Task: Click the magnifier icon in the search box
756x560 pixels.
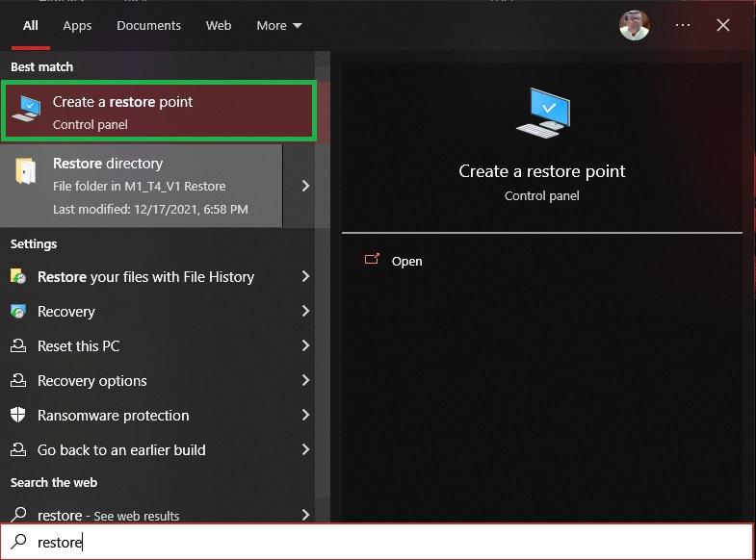Action: click(x=19, y=541)
